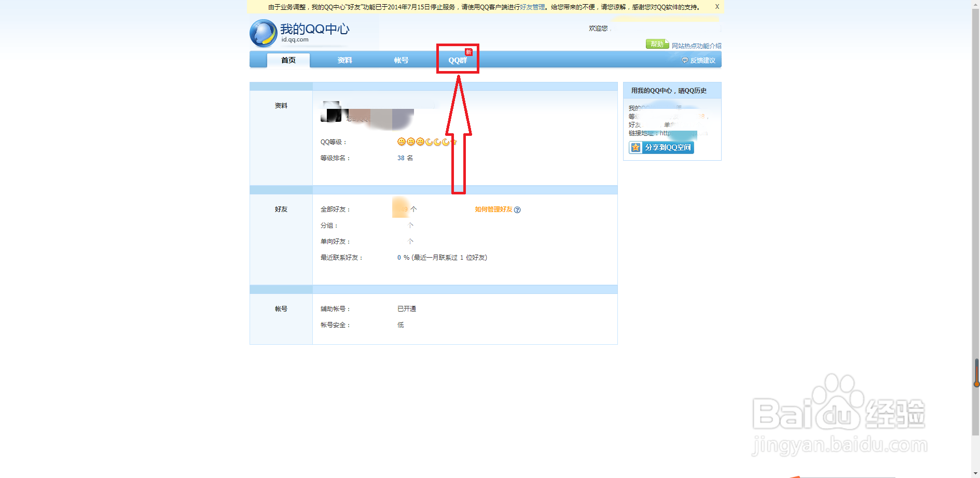Click 辅助帐号 label

tap(335, 309)
